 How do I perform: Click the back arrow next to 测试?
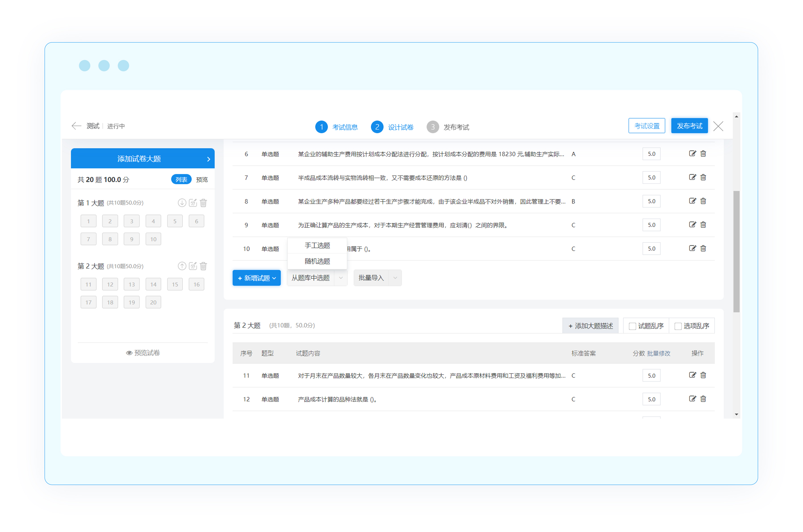click(x=76, y=126)
